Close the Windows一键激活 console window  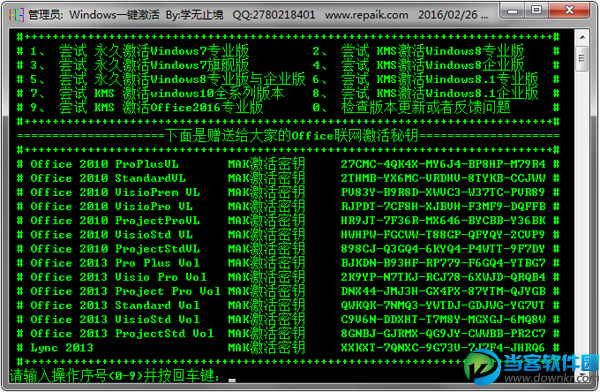tap(569, 11)
